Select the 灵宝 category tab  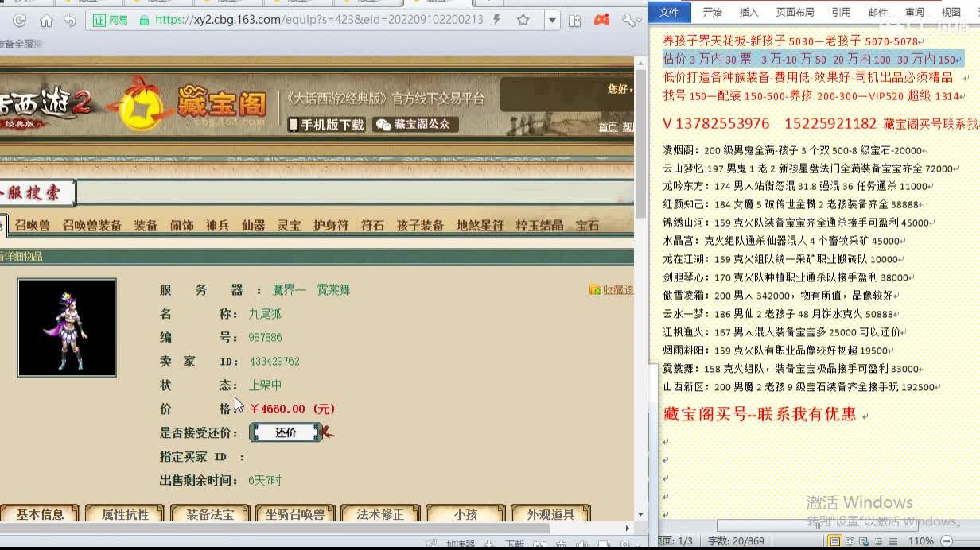289,226
